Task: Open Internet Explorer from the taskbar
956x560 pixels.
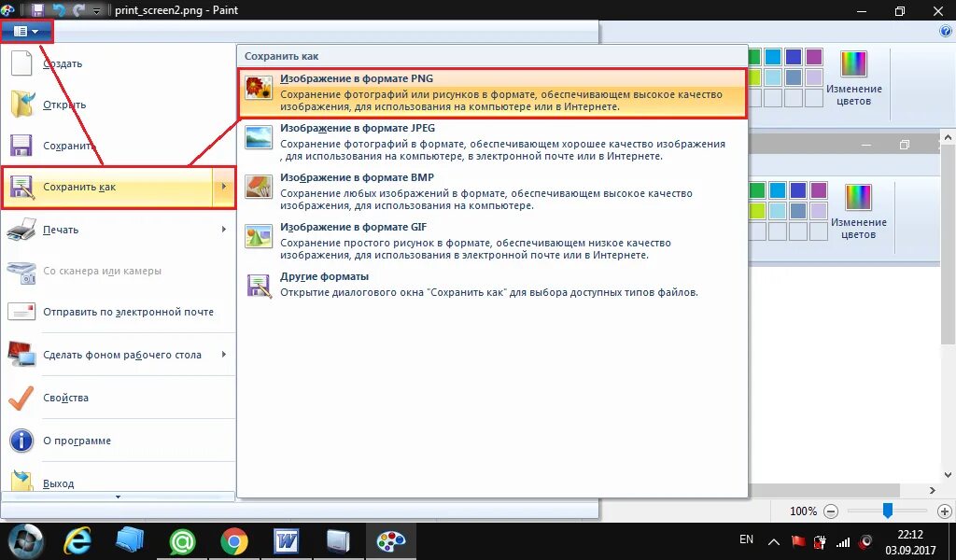Action: [78, 541]
